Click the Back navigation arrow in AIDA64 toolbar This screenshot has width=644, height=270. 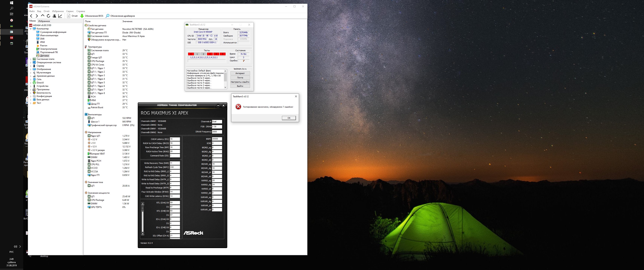(31, 16)
